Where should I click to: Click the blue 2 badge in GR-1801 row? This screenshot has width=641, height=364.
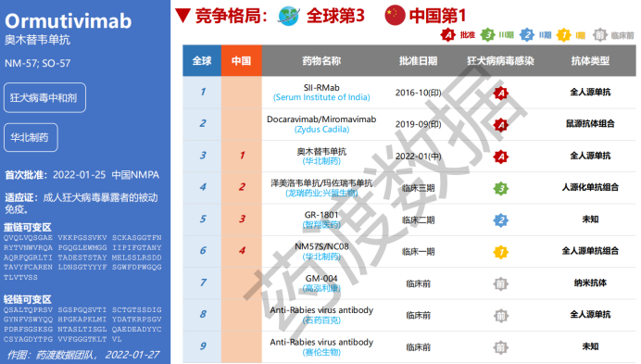click(501, 220)
